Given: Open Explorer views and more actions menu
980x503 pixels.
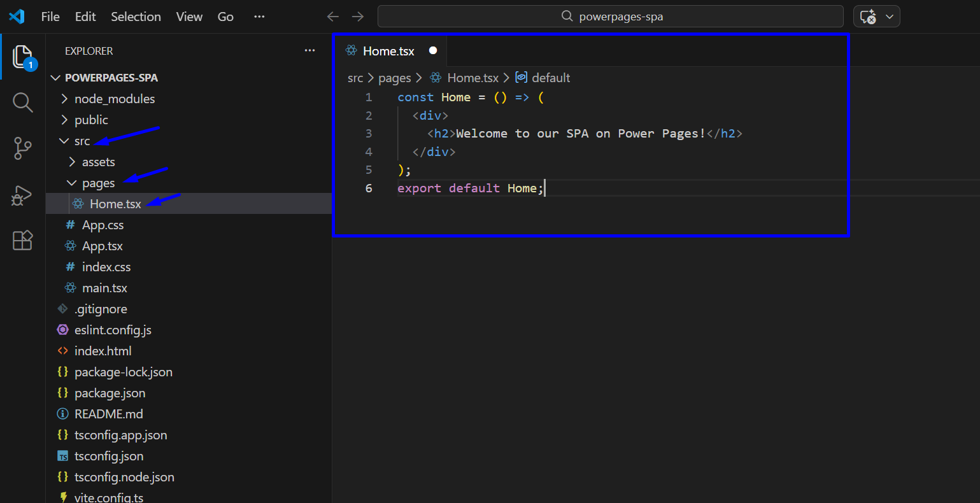Looking at the screenshot, I should click(x=309, y=51).
